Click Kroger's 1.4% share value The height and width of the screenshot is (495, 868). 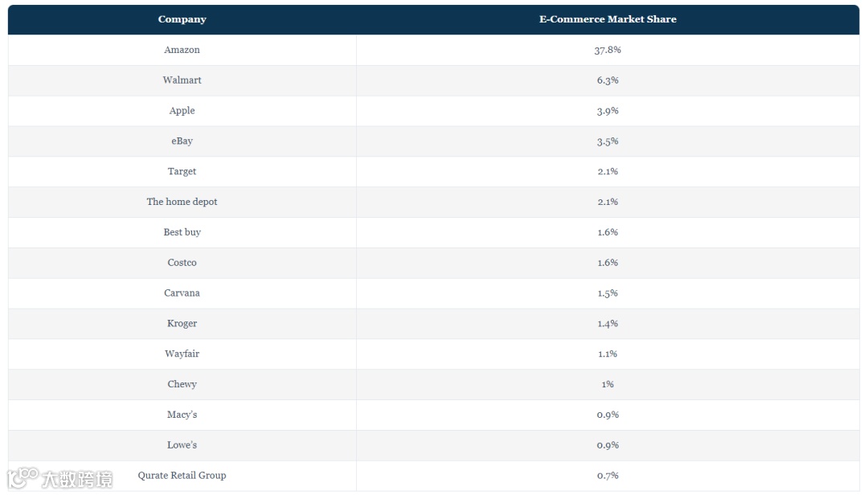(608, 324)
